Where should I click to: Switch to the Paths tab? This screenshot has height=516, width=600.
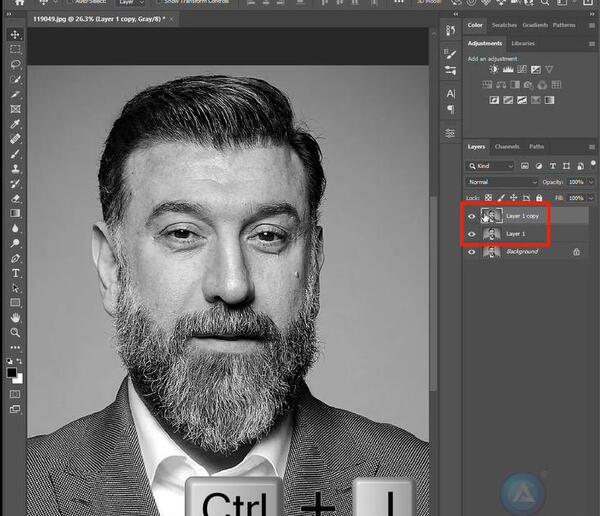coord(536,147)
